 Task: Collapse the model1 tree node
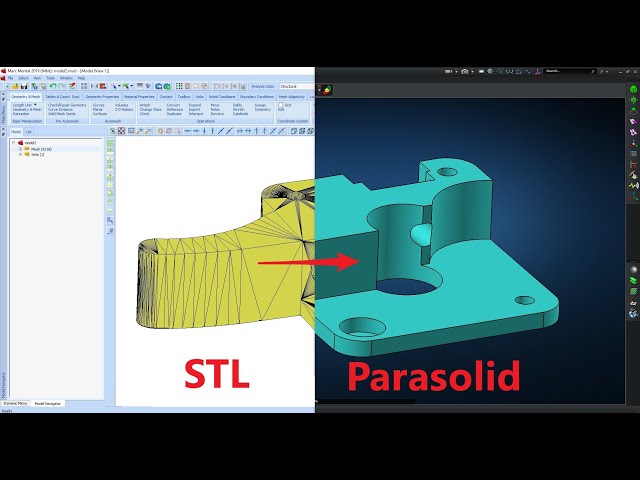pyautogui.click(x=13, y=143)
